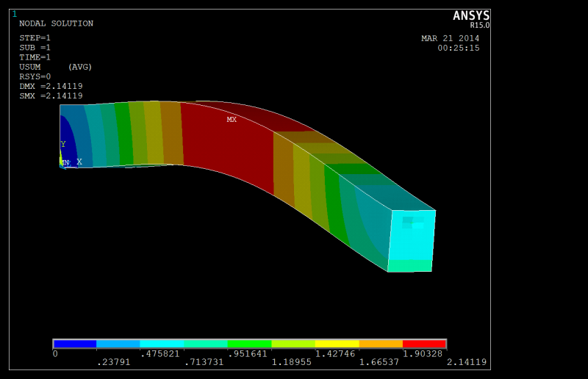Select the teal-green legend swatch

pyautogui.click(x=206, y=344)
